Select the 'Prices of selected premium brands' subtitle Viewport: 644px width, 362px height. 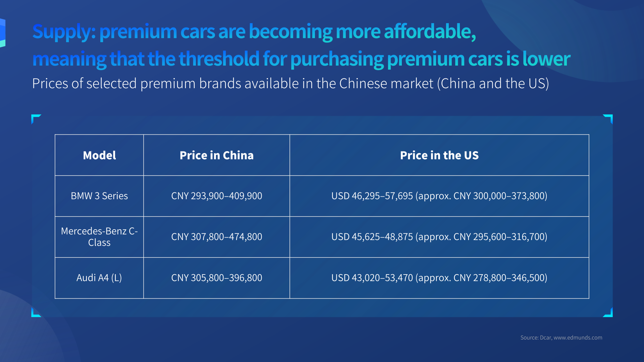coord(290,83)
